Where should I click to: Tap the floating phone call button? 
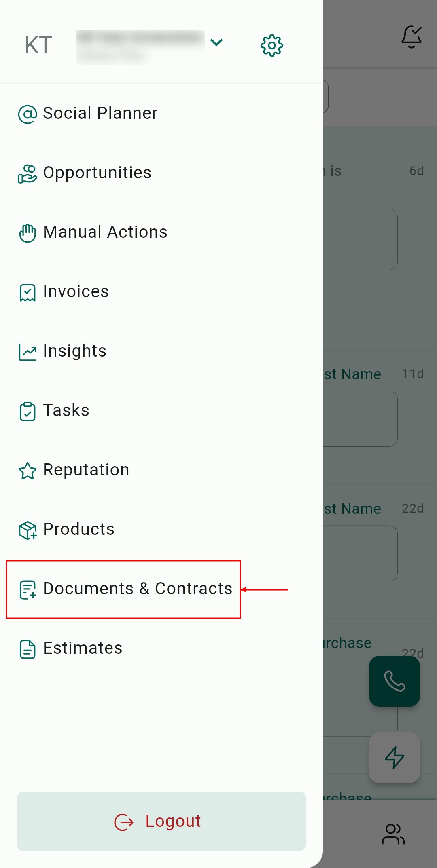click(394, 681)
